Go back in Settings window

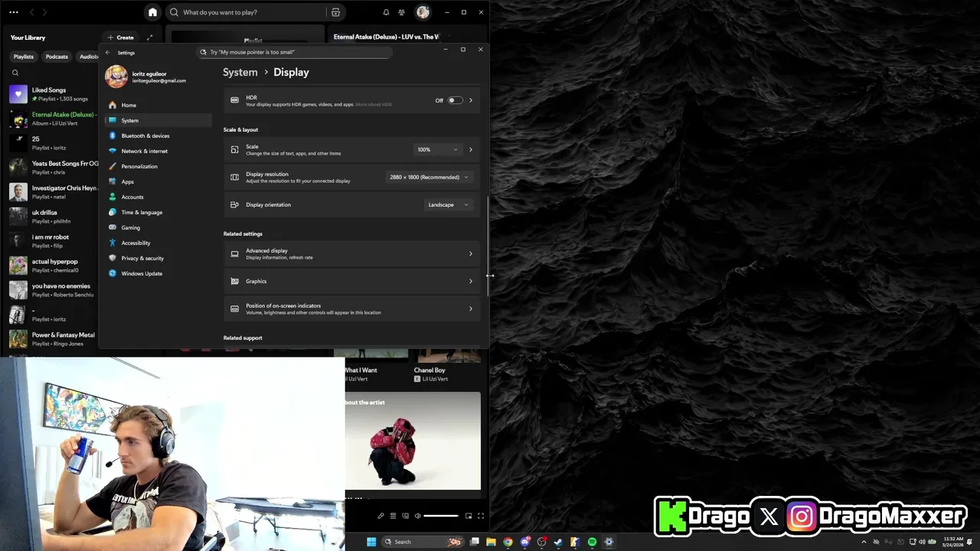(108, 53)
